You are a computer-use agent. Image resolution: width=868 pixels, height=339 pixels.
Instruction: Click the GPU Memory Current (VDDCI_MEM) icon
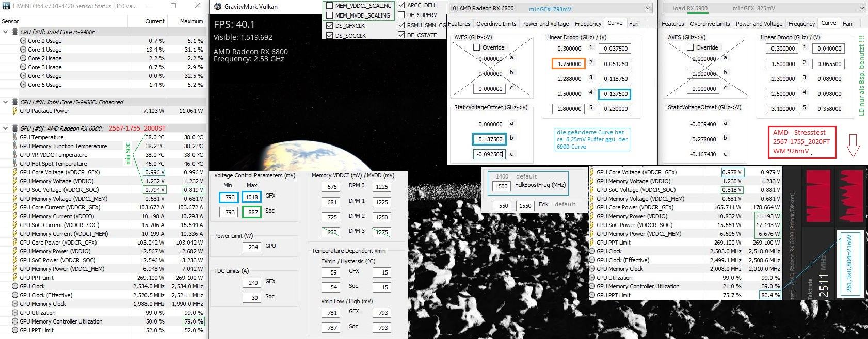(x=15, y=234)
